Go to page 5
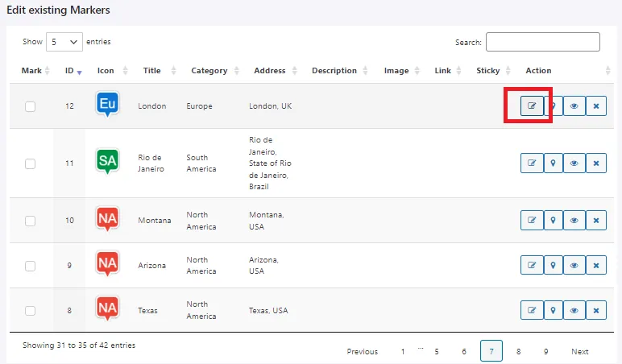The height and width of the screenshot is (364, 622). coord(437,351)
